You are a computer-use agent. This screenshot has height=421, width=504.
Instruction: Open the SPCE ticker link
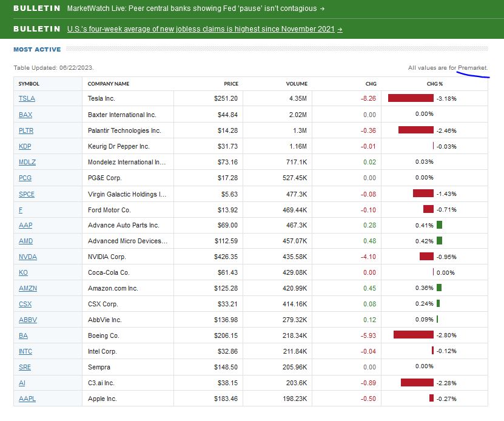[27, 194]
